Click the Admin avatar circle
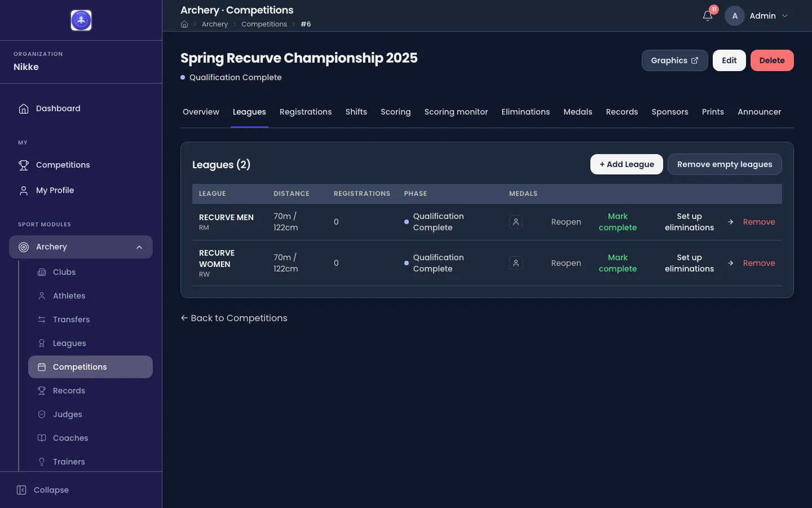Viewport: 812px width, 508px height. click(735, 16)
